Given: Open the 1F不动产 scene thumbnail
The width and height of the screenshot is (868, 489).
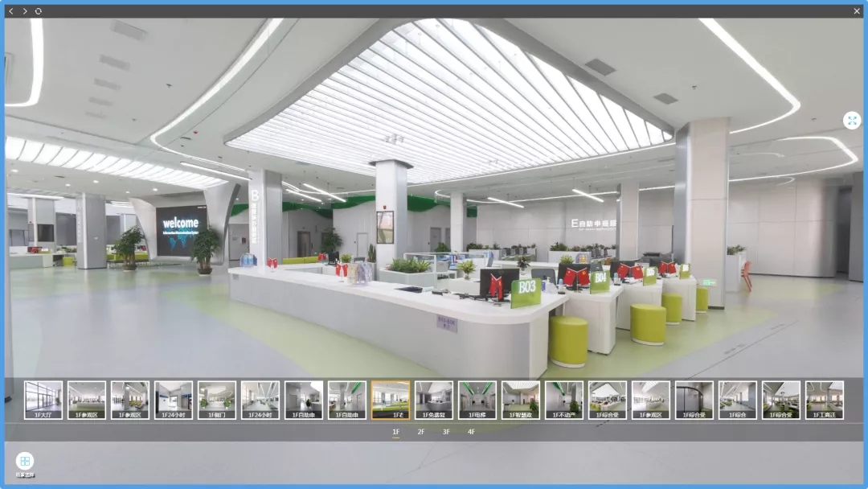Looking at the screenshot, I should point(564,400).
